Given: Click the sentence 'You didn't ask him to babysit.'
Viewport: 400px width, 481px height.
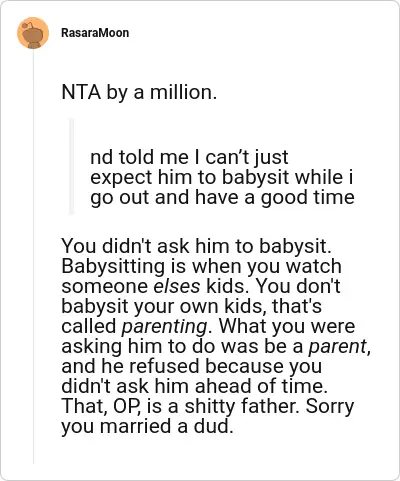Looking at the screenshot, I should click(196, 246).
